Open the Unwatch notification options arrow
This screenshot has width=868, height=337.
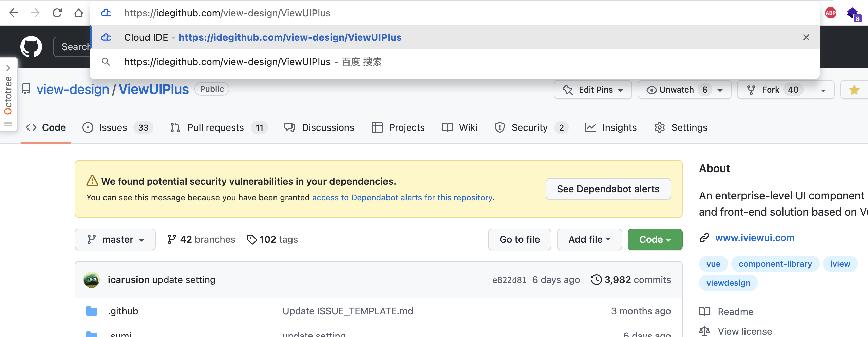click(720, 90)
